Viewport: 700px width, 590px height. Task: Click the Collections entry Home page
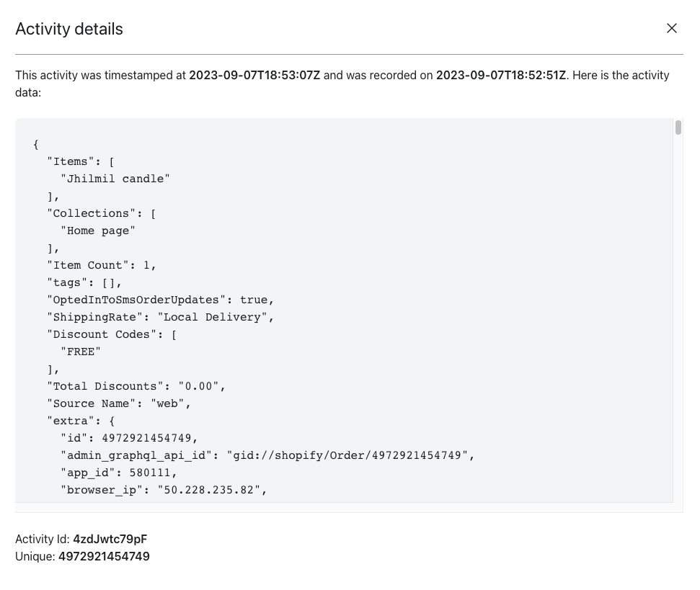pyautogui.click(x=97, y=231)
